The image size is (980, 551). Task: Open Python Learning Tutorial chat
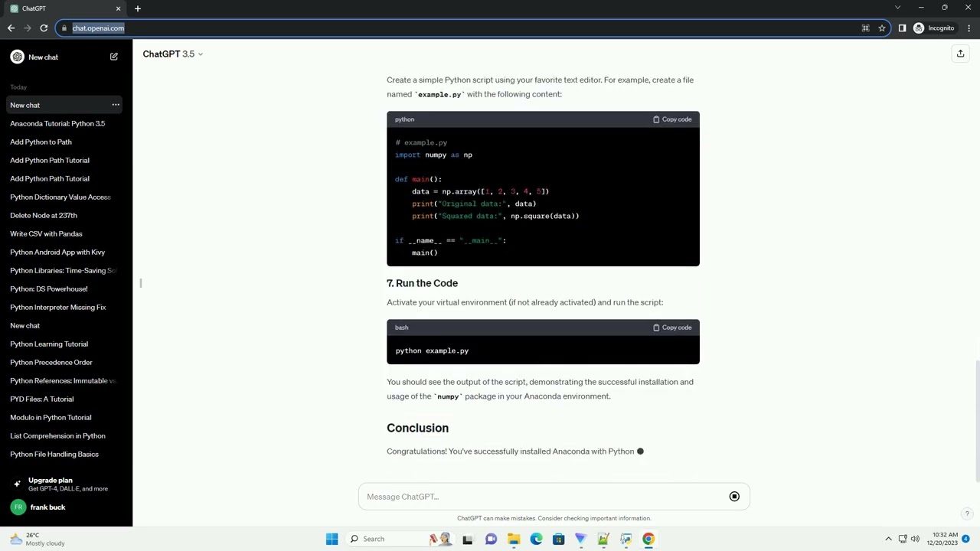coord(49,344)
